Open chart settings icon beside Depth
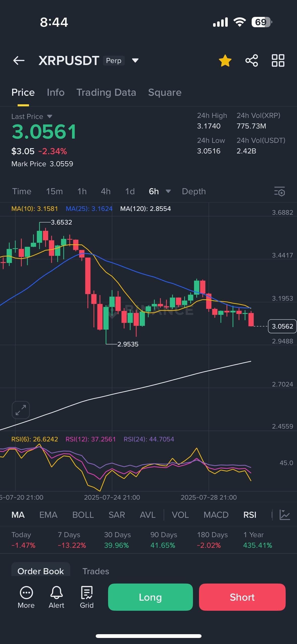Image resolution: width=297 pixels, height=644 pixels. pos(279,191)
